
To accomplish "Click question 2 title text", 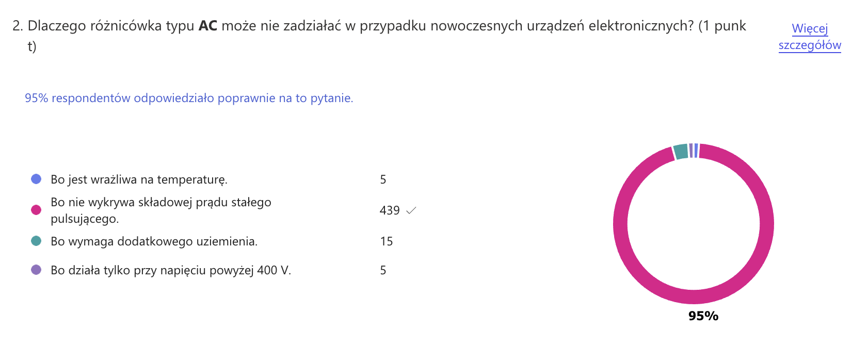I will (x=310, y=25).
